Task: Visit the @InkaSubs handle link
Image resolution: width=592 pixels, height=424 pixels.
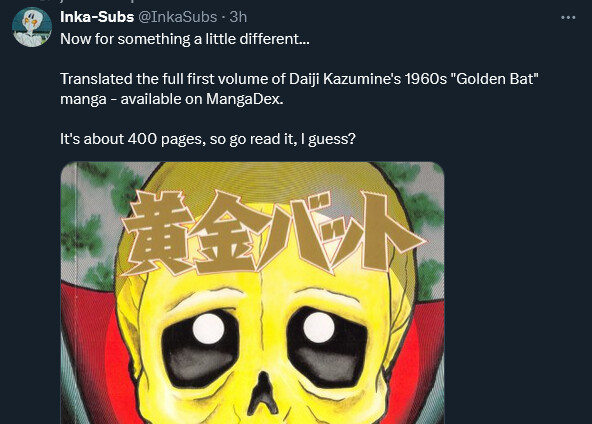Action: [x=178, y=17]
